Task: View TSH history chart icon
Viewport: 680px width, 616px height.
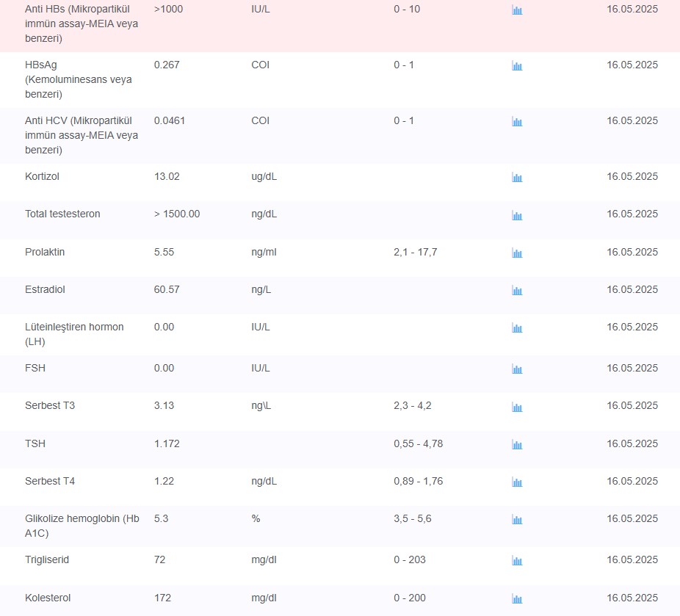Action: point(517,445)
